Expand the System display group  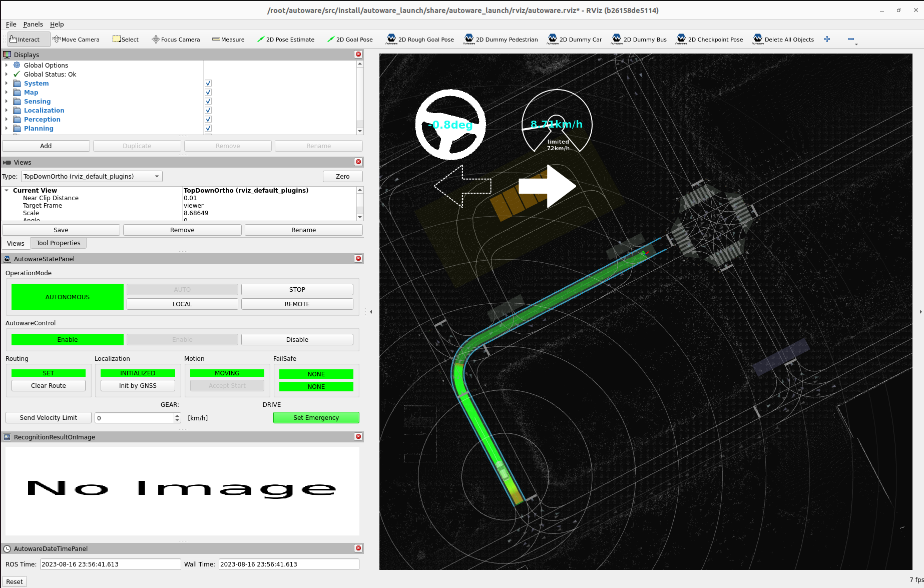(x=7, y=83)
